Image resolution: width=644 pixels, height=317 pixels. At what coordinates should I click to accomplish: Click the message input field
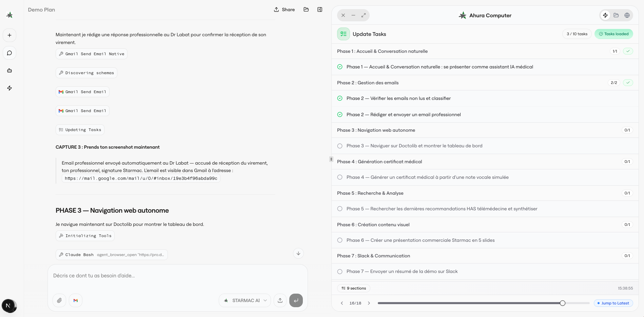177,276
